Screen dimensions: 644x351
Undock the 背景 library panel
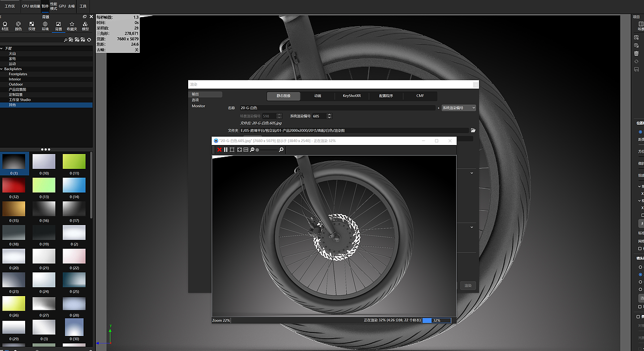pyautogui.click(x=85, y=17)
